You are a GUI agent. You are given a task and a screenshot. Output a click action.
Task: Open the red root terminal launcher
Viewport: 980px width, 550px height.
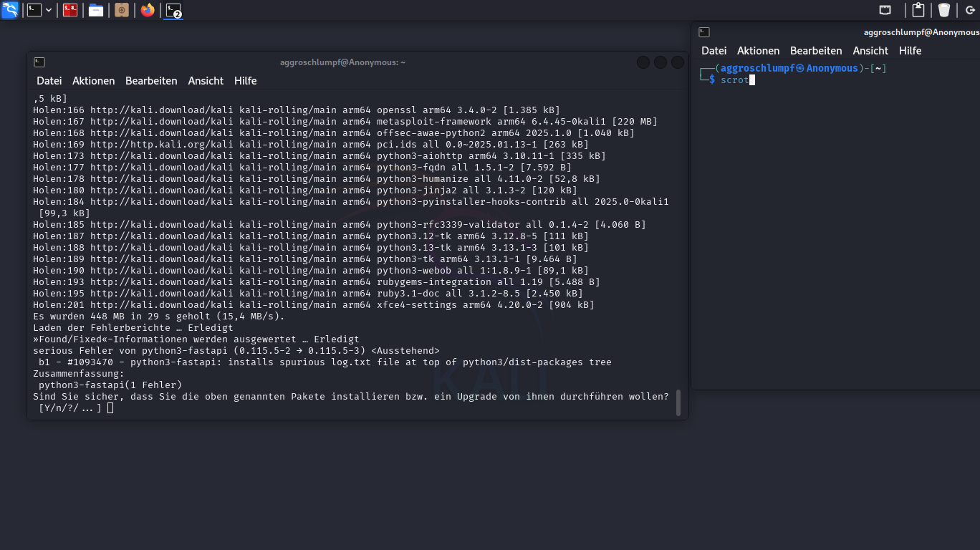[70, 10]
